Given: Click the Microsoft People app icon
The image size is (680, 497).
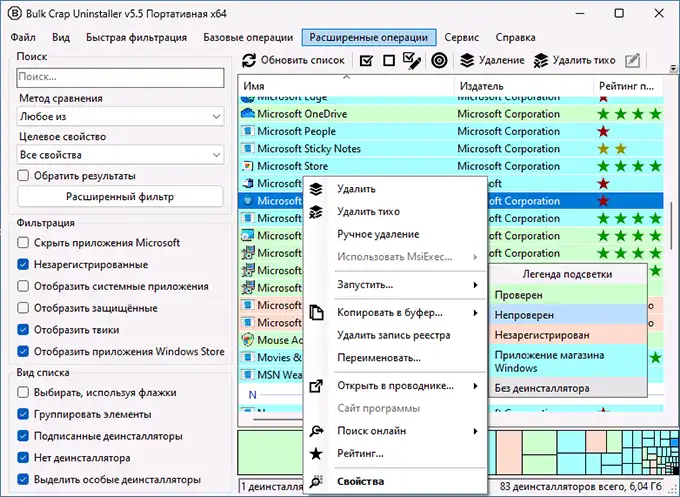Looking at the screenshot, I should pos(248,131).
